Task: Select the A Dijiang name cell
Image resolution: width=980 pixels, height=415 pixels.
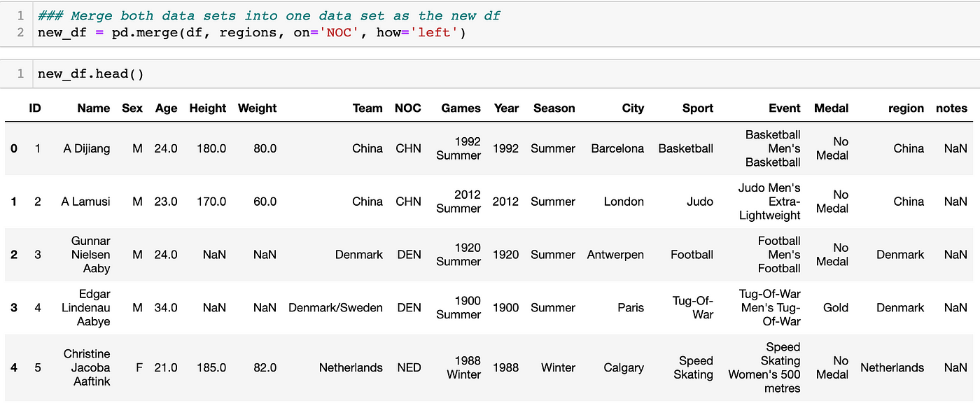Action: click(87, 148)
